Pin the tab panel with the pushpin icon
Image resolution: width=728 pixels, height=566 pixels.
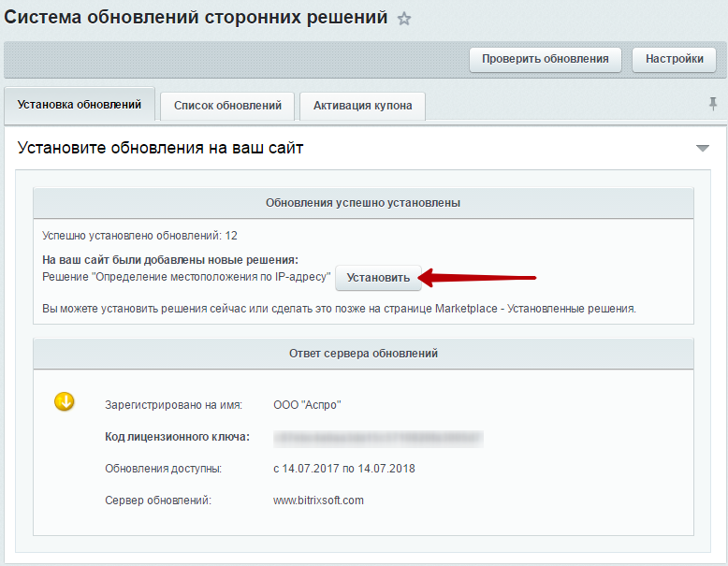point(713,104)
